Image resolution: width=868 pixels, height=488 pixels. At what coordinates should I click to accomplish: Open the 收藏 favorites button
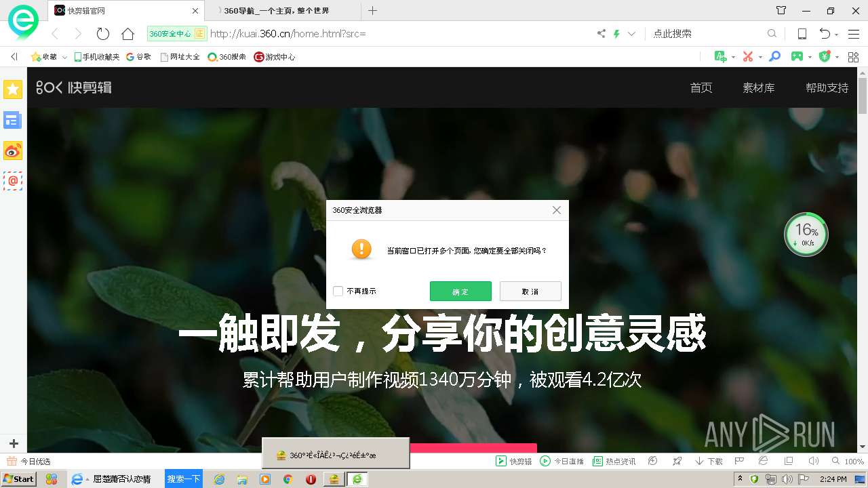tap(44, 57)
